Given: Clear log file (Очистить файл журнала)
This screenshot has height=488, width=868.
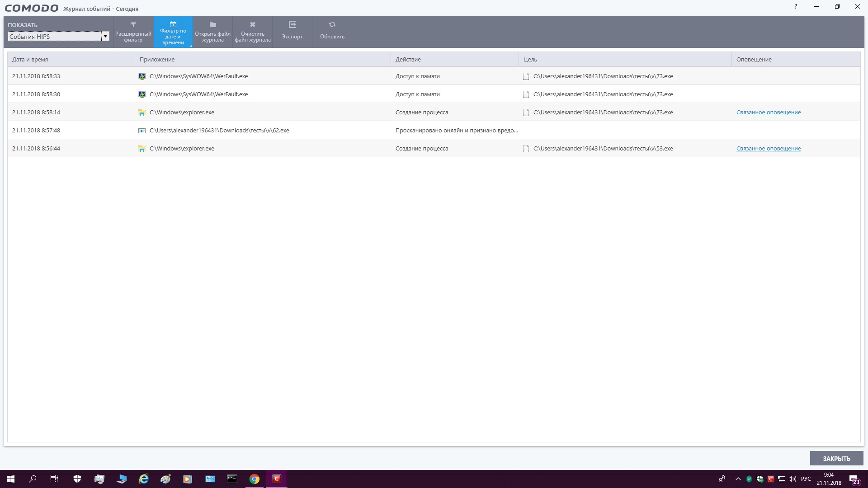Looking at the screenshot, I should (x=253, y=32).
